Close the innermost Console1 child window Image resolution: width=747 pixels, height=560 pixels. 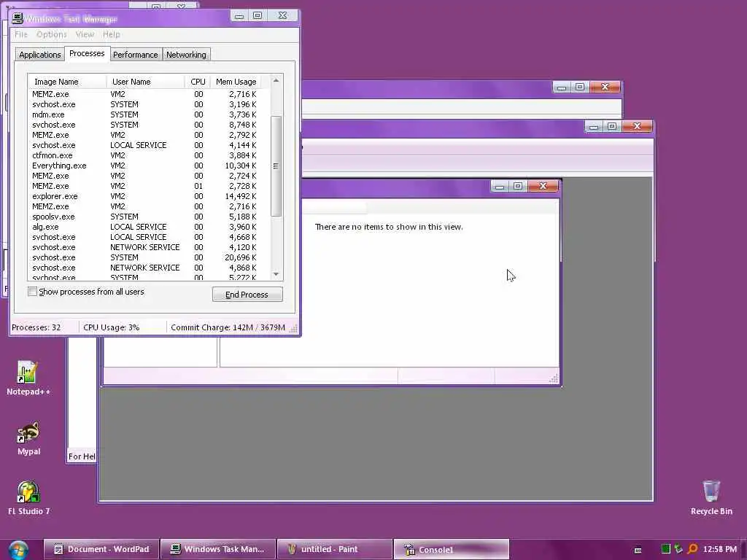543,186
